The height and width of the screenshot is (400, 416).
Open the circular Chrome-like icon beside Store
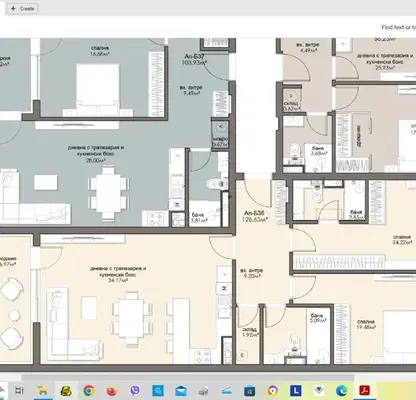[272, 390]
